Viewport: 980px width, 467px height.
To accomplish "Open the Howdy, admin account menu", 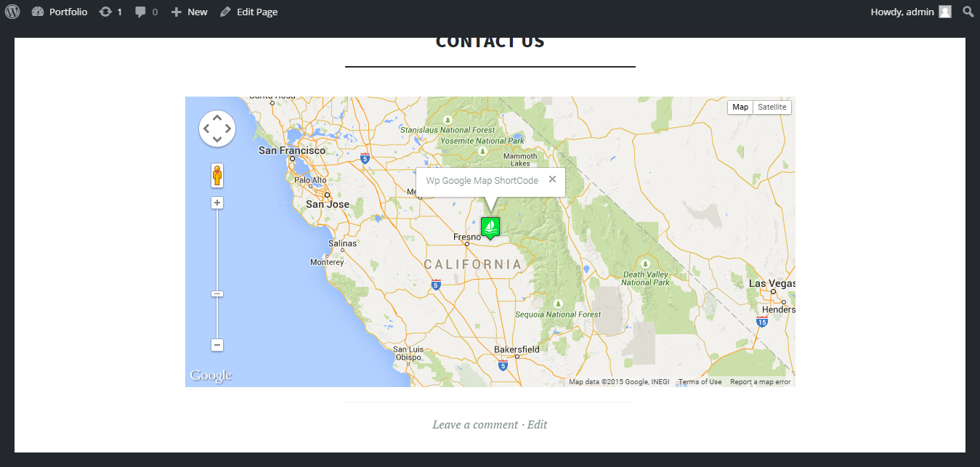I will point(911,12).
